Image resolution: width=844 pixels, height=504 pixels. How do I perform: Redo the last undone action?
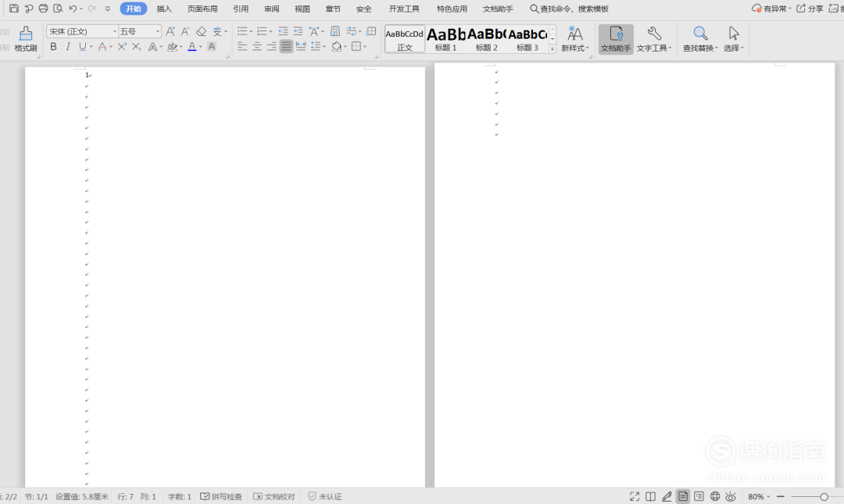click(91, 9)
